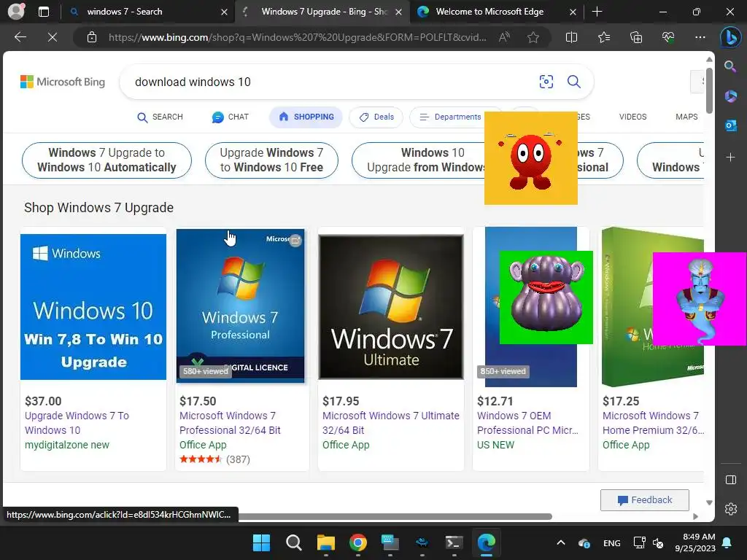Click the browser back arrow
Viewport: 747px width, 560px height.
20,37
